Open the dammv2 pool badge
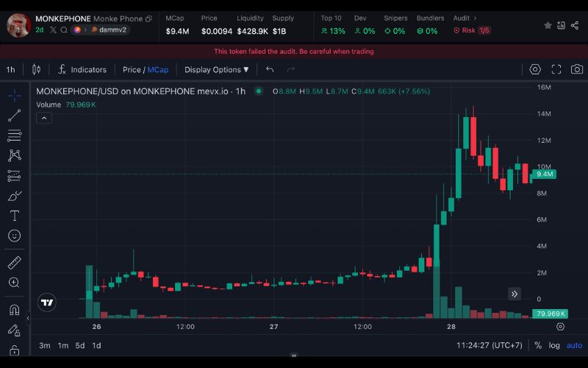 pos(109,29)
